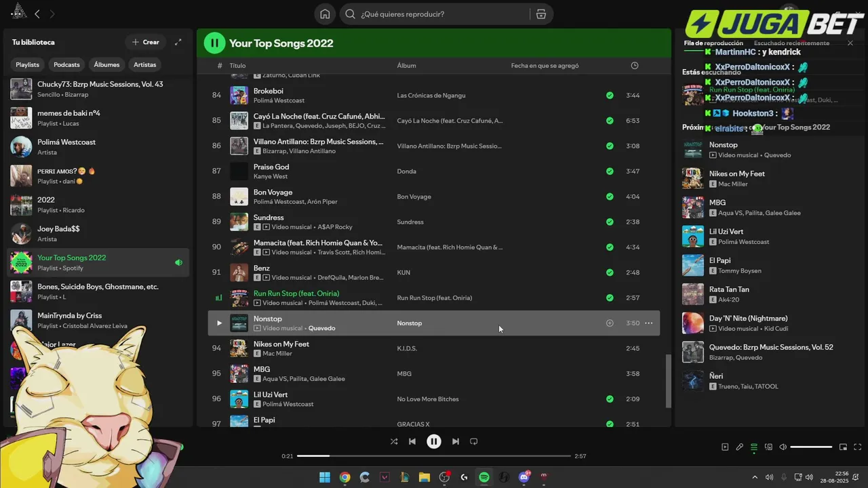Open Google Chrome from the taskbar
Image resolution: width=868 pixels, height=488 pixels.
click(x=344, y=477)
